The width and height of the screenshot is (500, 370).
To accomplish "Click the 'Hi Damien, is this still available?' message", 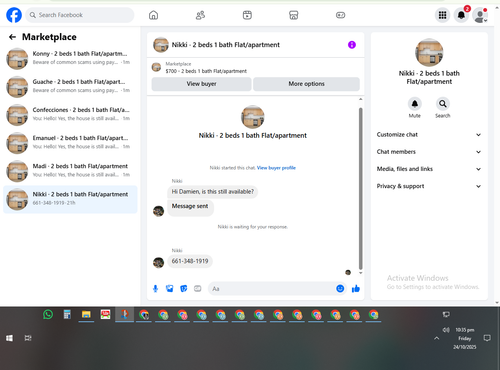I will 212,192.
